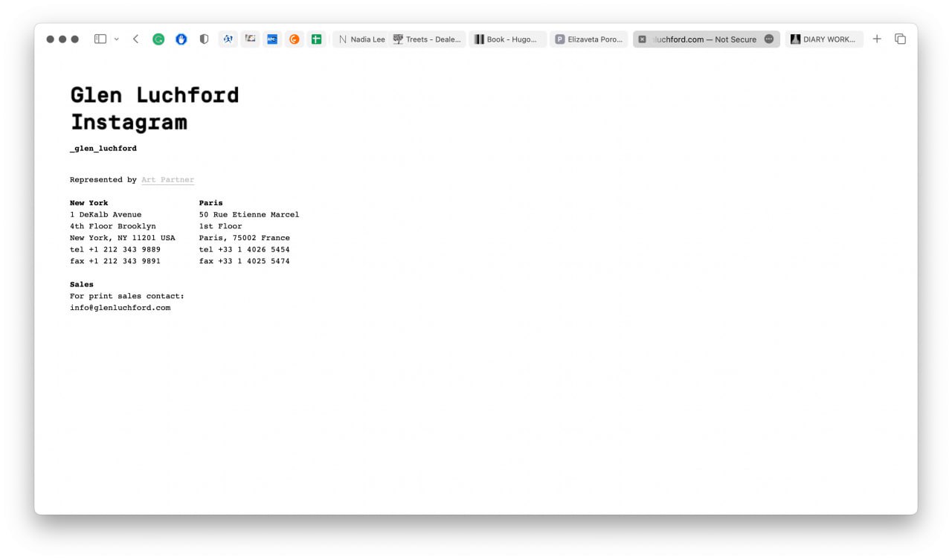
Task: Open the green Google Sheets pinned tab
Action: tap(317, 39)
